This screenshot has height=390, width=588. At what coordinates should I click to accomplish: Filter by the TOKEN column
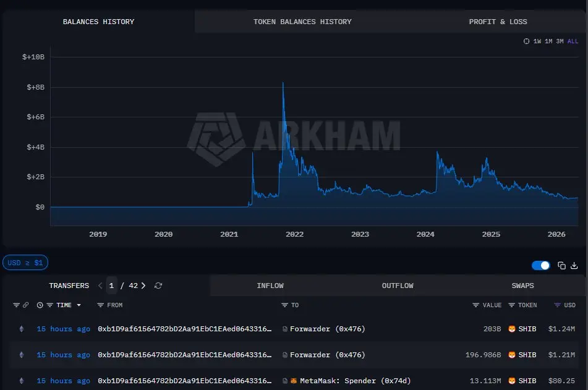tap(511, 305)
